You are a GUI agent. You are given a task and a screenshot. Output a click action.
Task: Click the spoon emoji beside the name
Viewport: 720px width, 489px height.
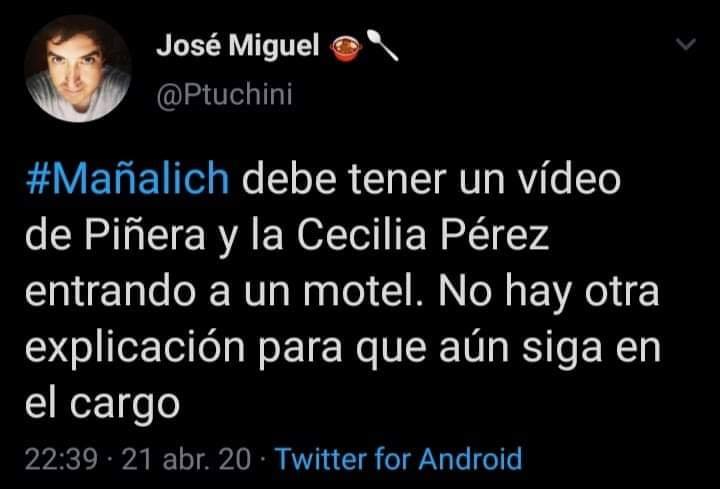click(382, 45)
